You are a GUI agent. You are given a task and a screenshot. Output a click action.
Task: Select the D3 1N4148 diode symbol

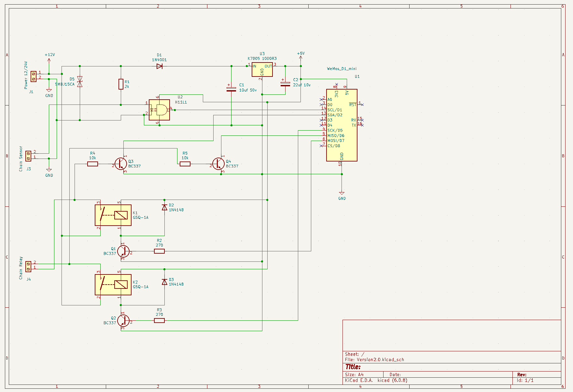[x=164, y=282]
